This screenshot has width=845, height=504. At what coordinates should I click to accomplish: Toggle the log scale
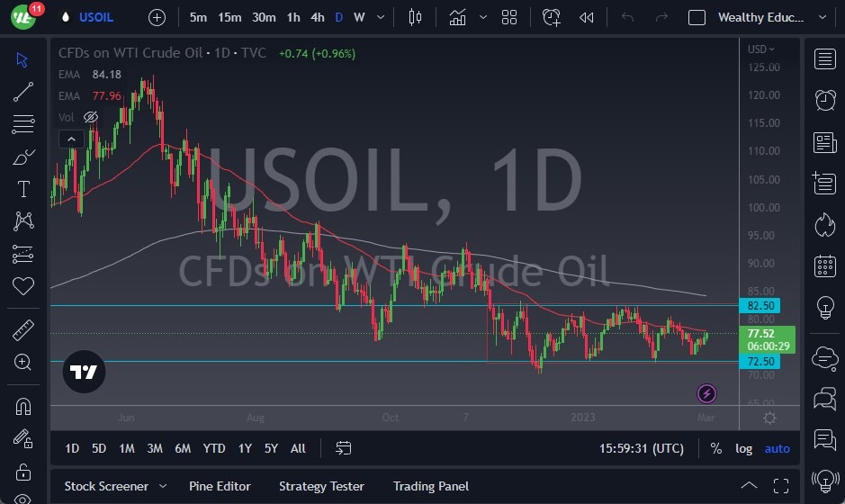[743, 448]
